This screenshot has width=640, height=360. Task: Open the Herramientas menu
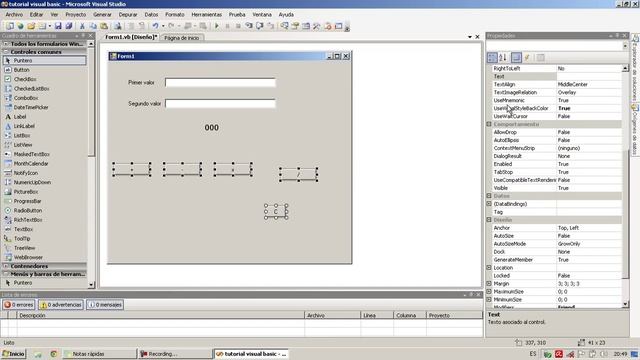point(207,14)
